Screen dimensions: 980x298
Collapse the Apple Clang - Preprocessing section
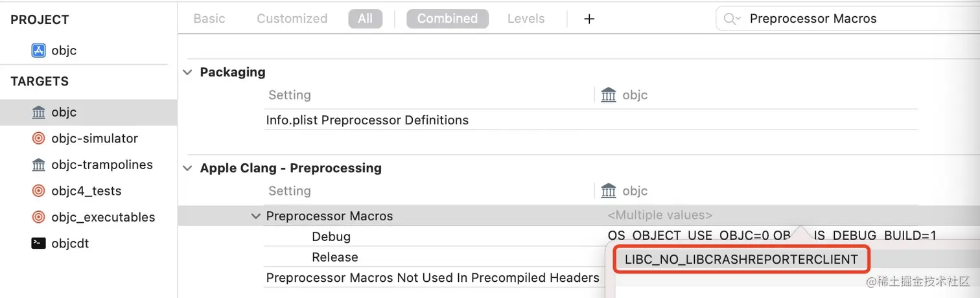(x=187, y=168)
